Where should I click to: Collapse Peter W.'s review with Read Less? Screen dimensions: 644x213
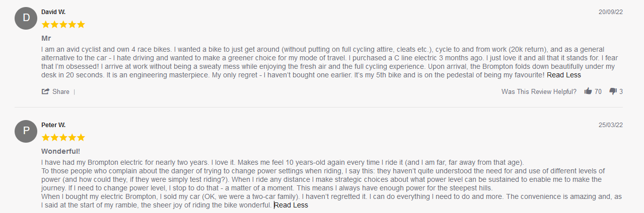pyautogui.click(x=291, y=205)
